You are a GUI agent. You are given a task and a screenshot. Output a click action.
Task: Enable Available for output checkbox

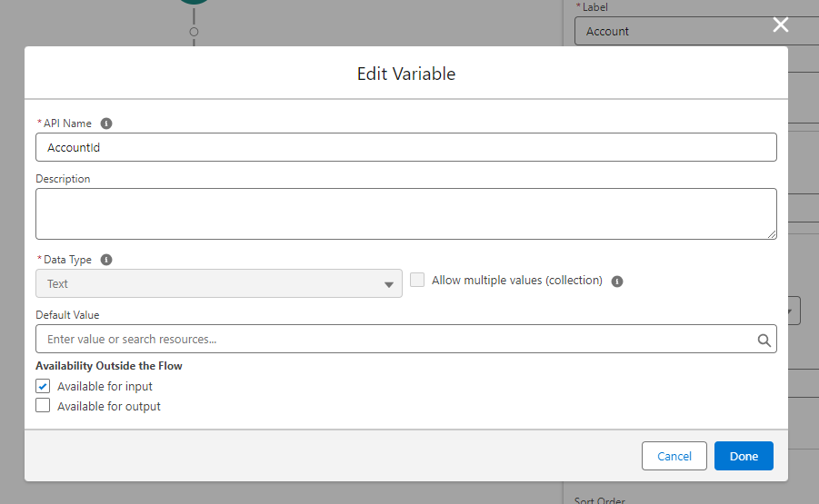pos(43,405)
